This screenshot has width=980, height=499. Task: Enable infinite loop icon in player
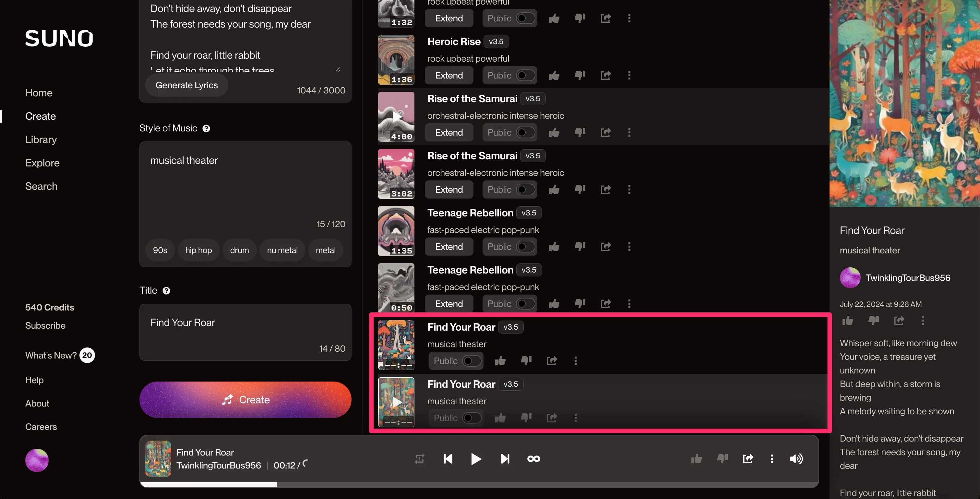[533, 459]
